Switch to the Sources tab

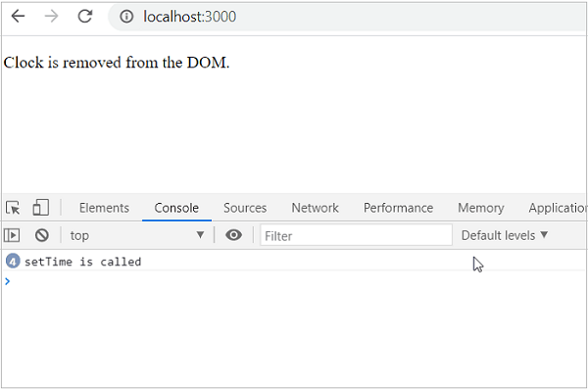(245, 208)
